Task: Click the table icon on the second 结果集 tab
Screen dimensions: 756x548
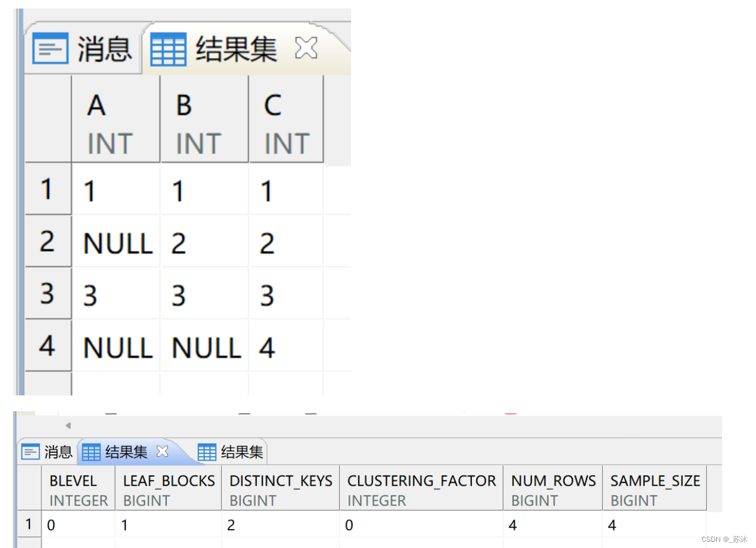Action: 207,452
